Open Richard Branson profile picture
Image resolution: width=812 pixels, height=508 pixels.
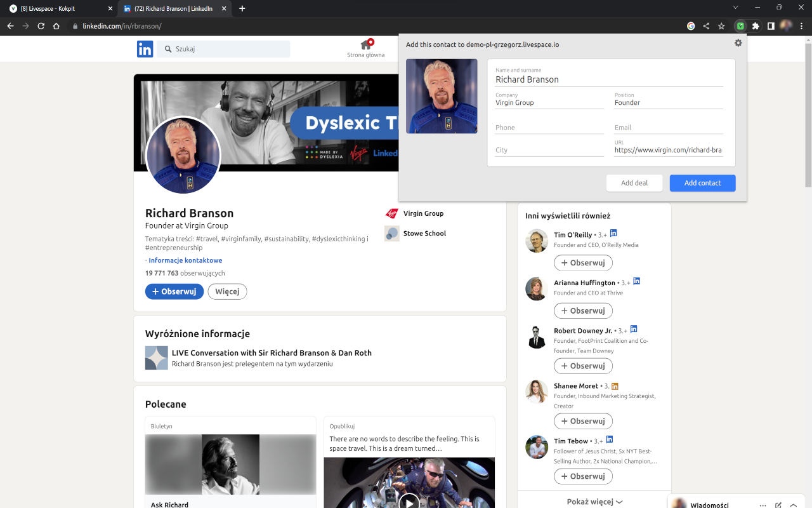point(183,156)
